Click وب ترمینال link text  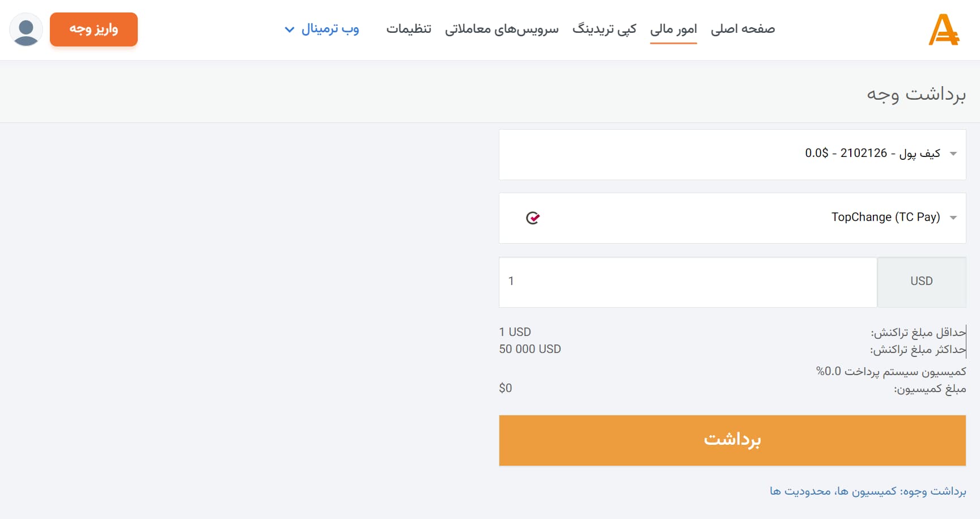330,29
